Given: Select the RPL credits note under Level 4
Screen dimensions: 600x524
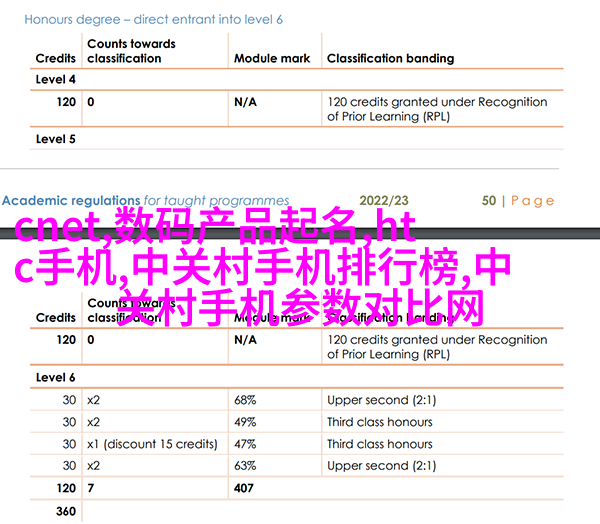Looking at the screenshot, I should click(437, 109).
